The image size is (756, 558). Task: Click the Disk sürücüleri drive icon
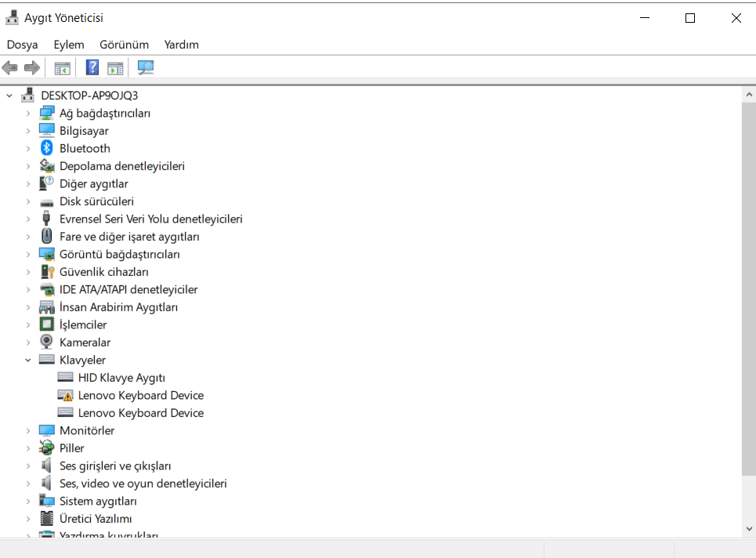point(47,202)
